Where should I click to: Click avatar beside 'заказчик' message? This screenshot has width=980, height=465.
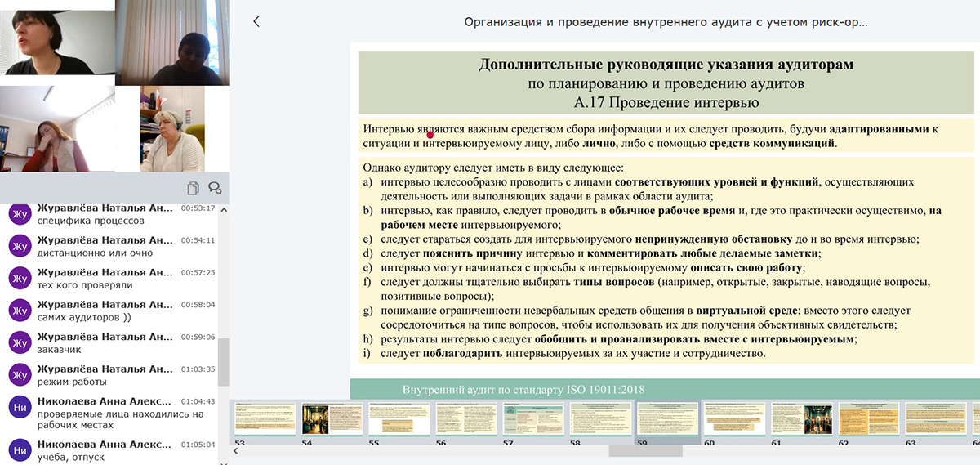click(x=20, y=342)
